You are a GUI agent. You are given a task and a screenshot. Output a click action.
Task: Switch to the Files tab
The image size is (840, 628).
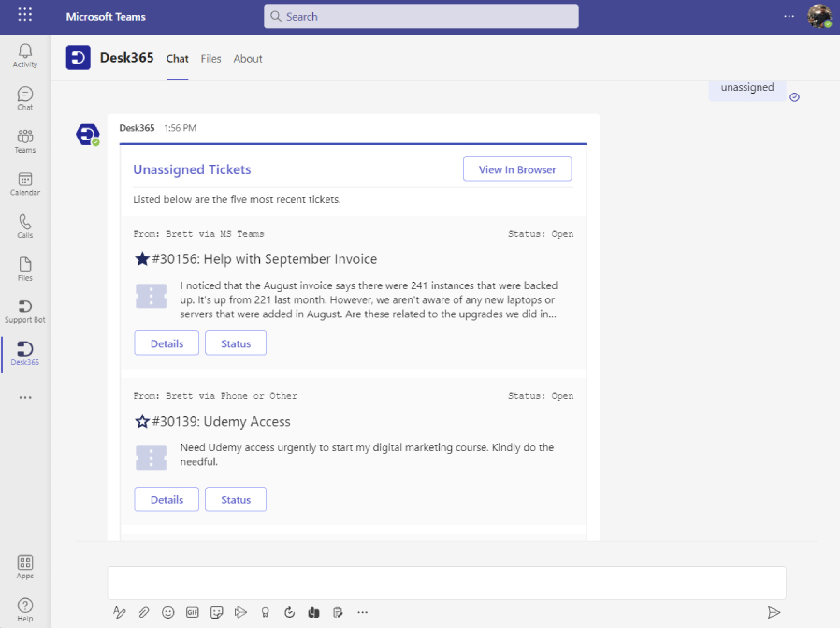pos(211,59)
